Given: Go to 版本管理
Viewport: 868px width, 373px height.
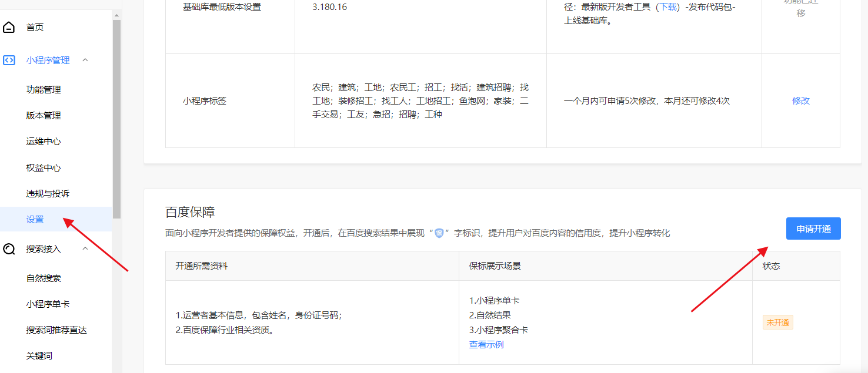Looking at the screenshot, I should pyautogui.click(x=44, y=116).
